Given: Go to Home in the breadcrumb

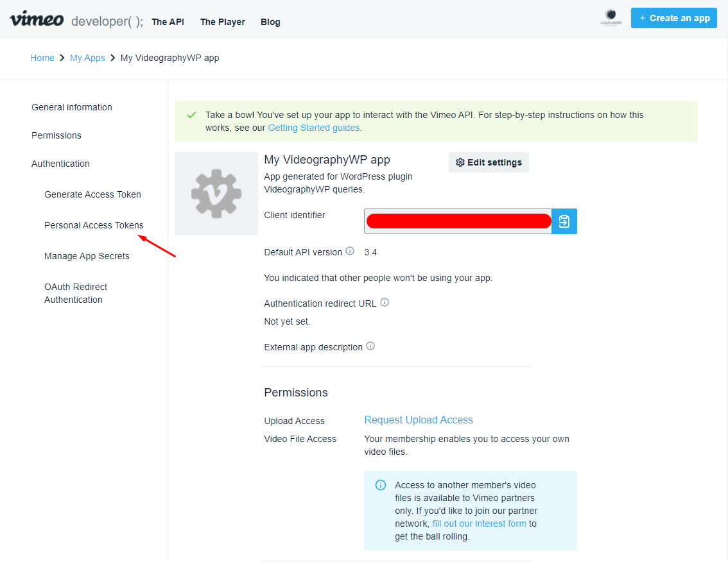Looking at the screenshot, I should tap(42, 58).
